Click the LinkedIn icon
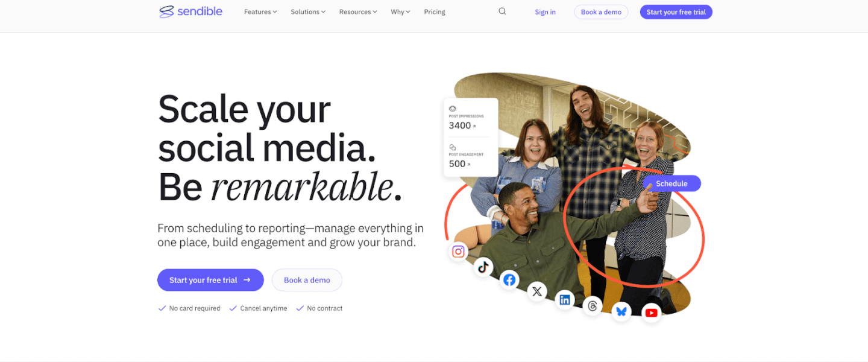Screen dimensions: 868x362 pyautogui.click(x=565, y=300)
